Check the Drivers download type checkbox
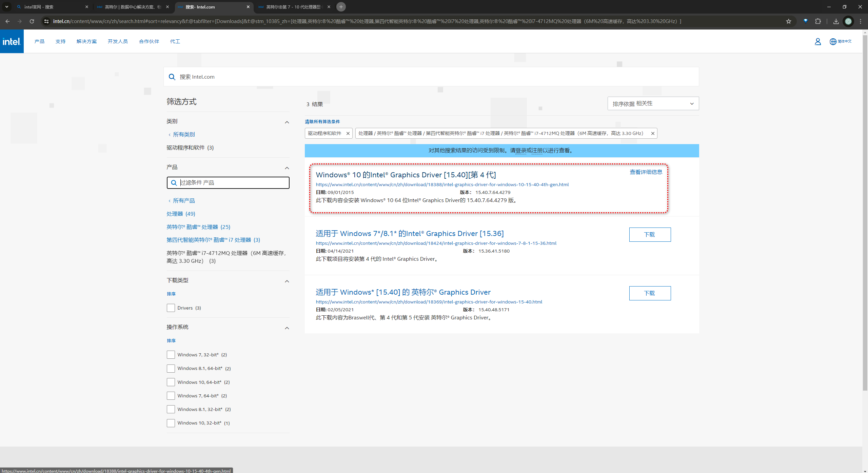Viewport: 868px width, 473px height. click(171, 308)
